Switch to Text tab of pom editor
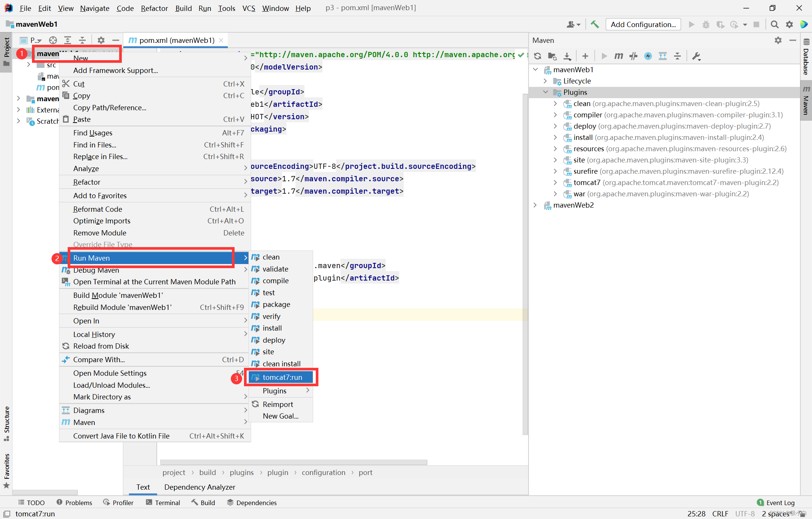812x519 pixels. click(143, 487)
